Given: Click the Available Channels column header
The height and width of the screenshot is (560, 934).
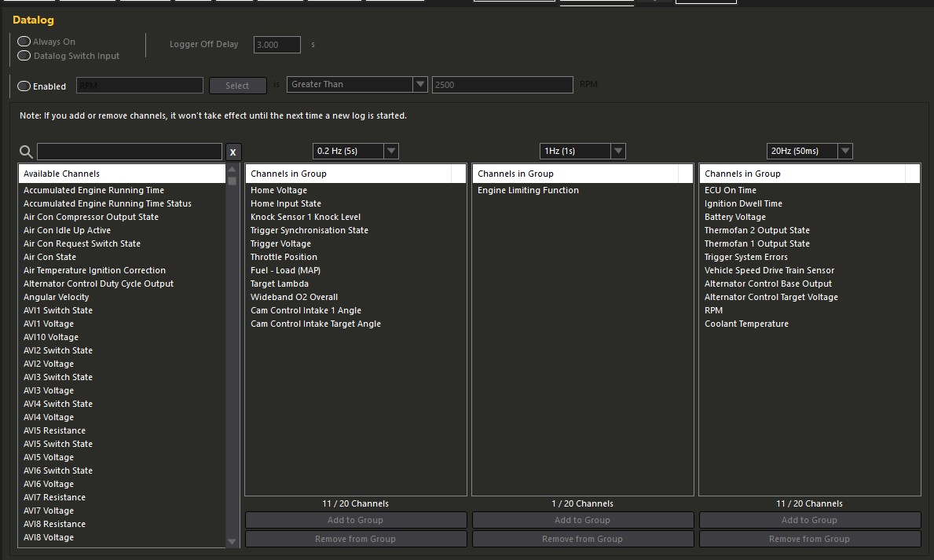Looking at the screenshot, I should [x=122, y=174].
